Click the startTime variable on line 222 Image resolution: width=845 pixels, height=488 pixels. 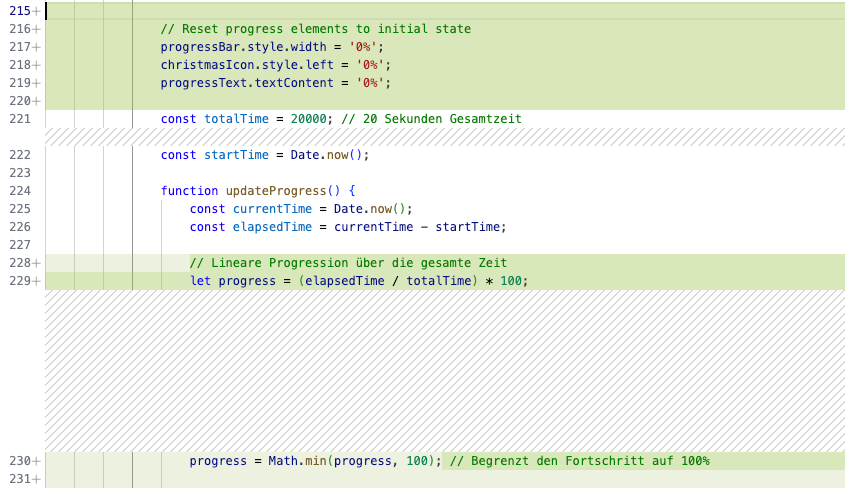tap(236, 155)
